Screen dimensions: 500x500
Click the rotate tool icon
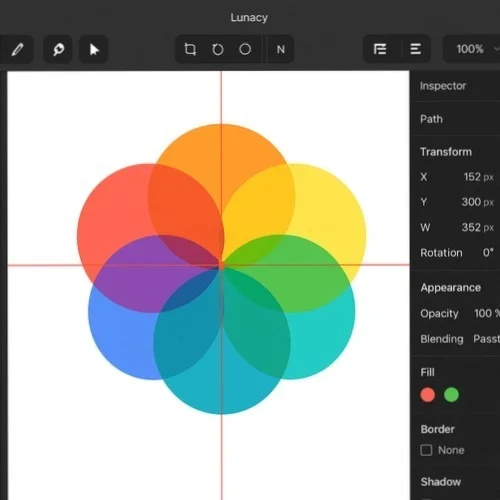tap(218, 49)
